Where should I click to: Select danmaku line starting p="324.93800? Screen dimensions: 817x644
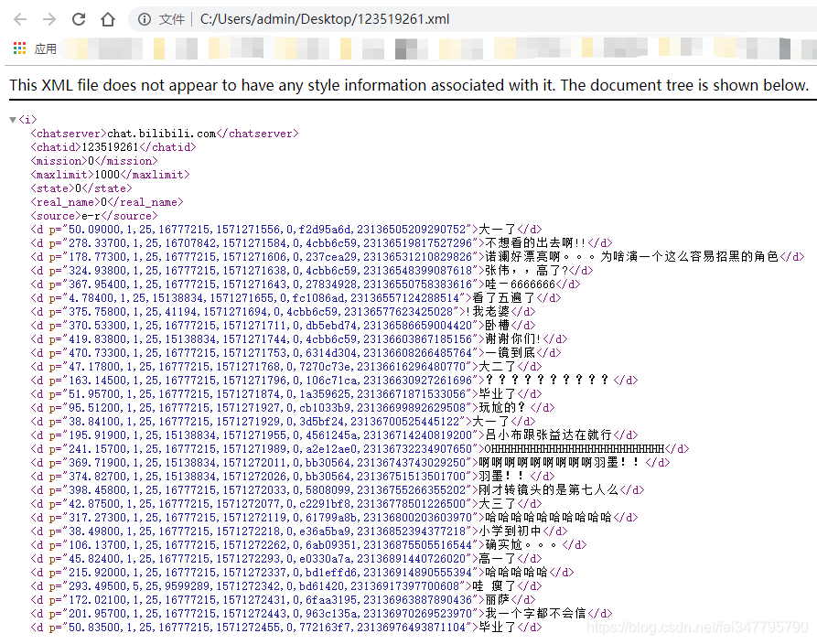(x=312, y=271)
